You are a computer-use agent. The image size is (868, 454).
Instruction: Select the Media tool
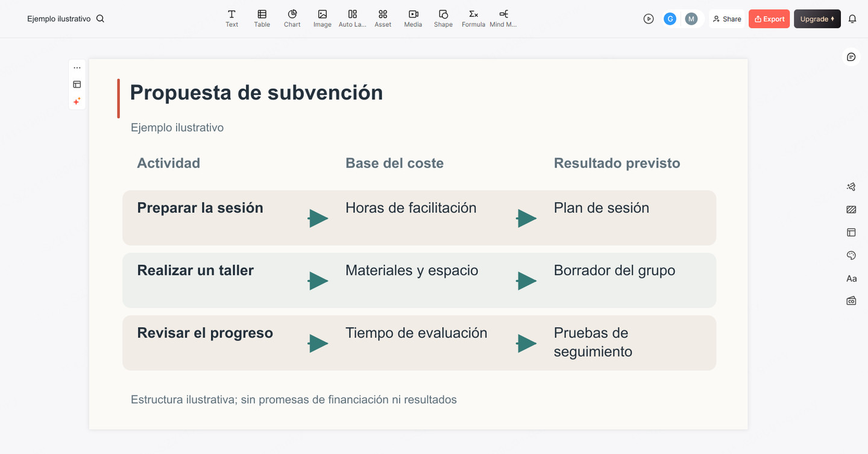[413, 19]
